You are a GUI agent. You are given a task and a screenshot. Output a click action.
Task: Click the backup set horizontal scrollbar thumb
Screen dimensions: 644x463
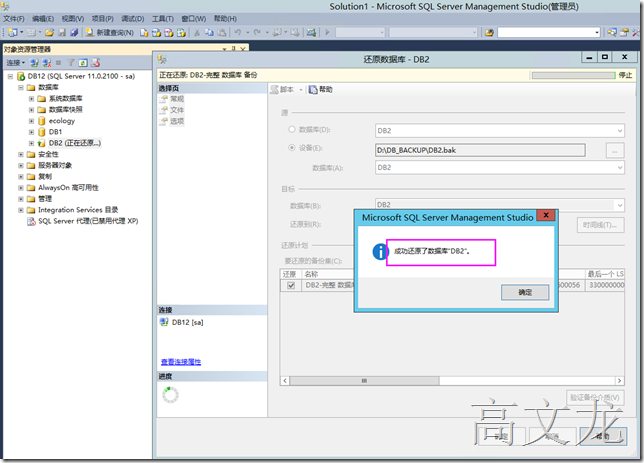pyautogui.click(x=364, y=381)
